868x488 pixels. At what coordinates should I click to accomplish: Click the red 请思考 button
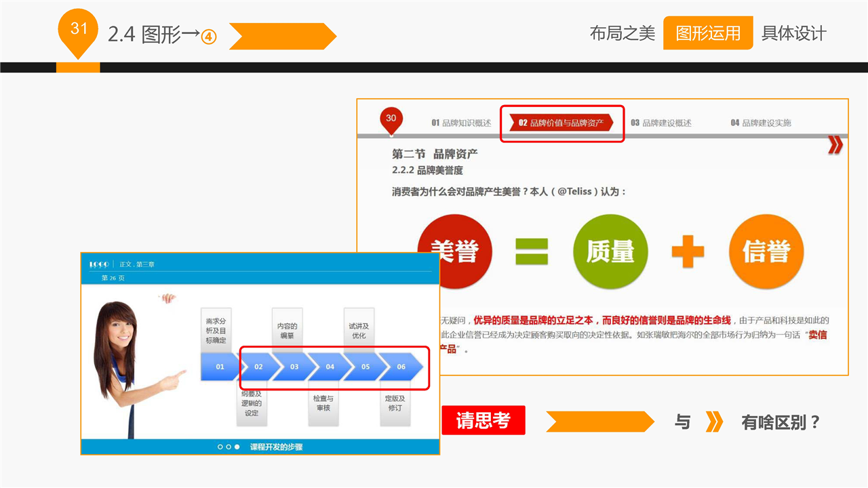(x=483, y=420)
